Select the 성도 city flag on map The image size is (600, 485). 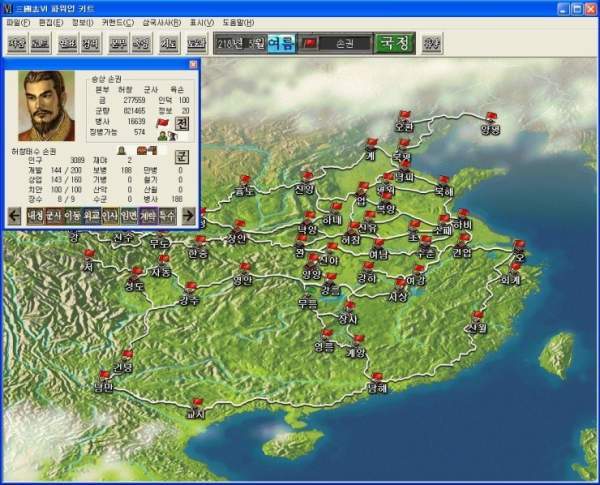pyautogui.click(x=137, y=274)
